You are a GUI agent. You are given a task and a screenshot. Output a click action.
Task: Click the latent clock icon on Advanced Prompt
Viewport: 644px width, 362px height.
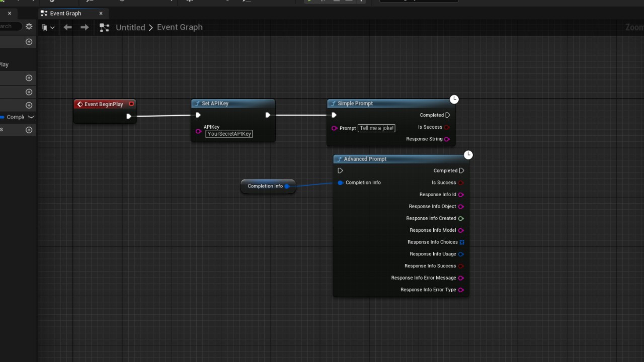[468, 155]
